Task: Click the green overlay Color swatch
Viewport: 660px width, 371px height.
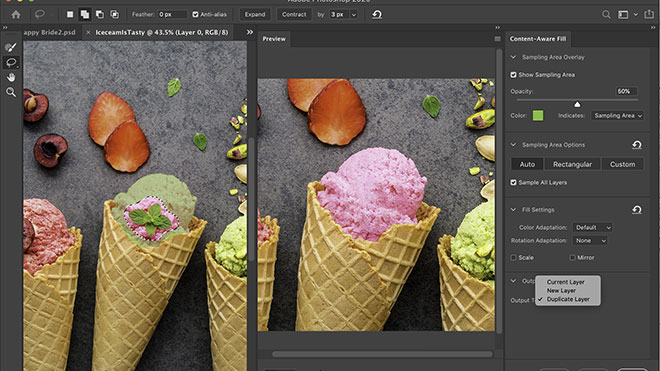Action: tap(538, 116)
